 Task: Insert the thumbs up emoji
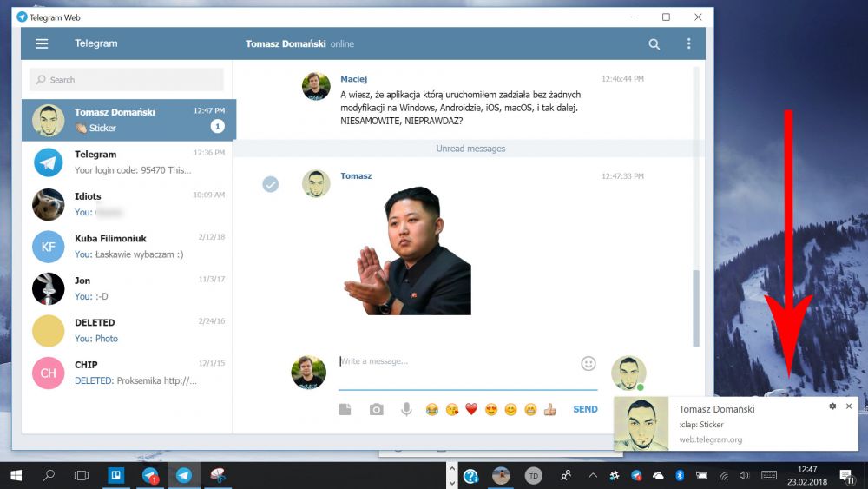point(549,409)
